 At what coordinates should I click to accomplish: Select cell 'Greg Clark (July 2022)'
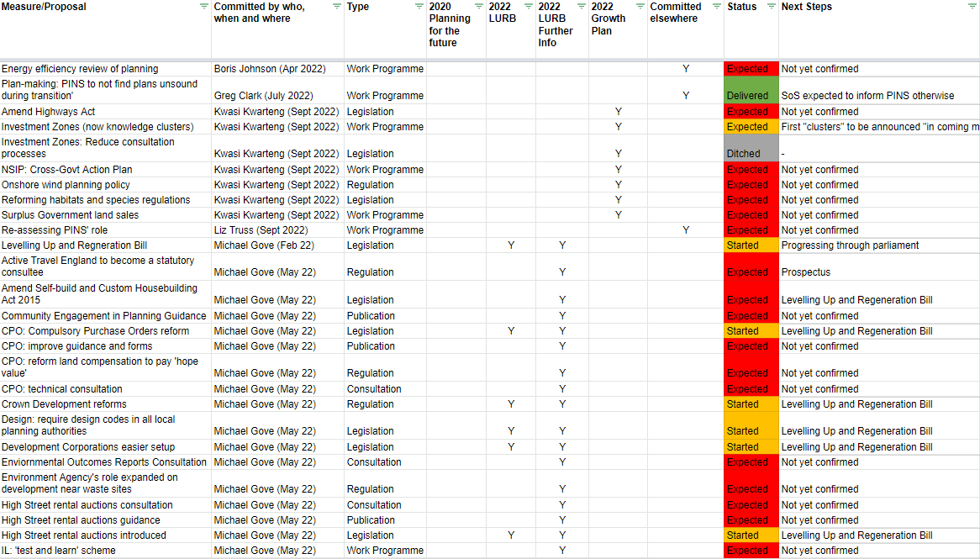(x=277, y=90)
